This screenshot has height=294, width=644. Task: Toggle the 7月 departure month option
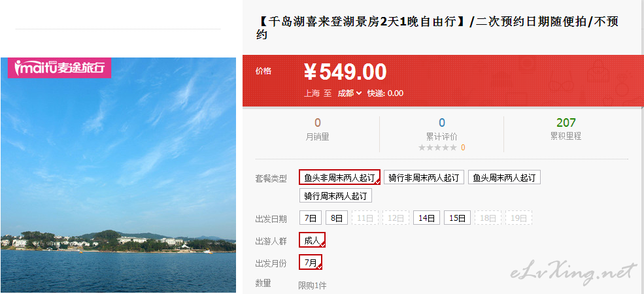pos(311,262)
